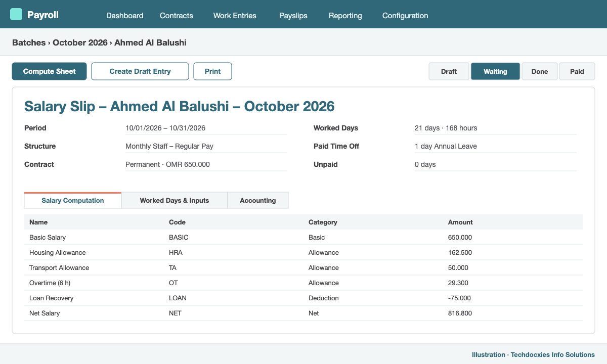Click the 816.800 net amount
607x364 pixels.
click(460, 313)
